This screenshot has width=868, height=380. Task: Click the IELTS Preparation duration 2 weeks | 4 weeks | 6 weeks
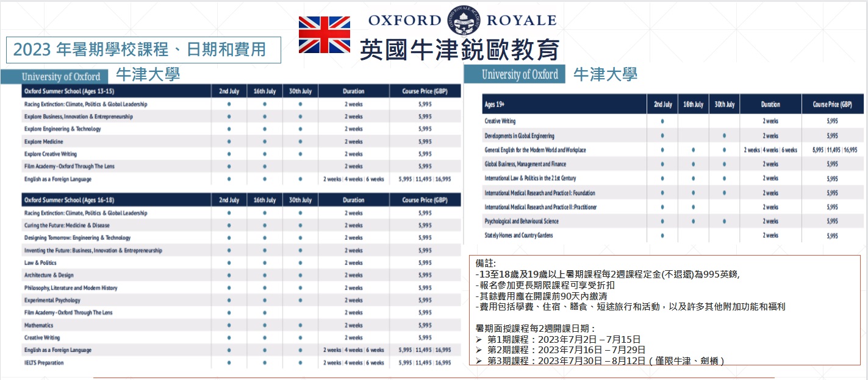[x=354, y=363]
